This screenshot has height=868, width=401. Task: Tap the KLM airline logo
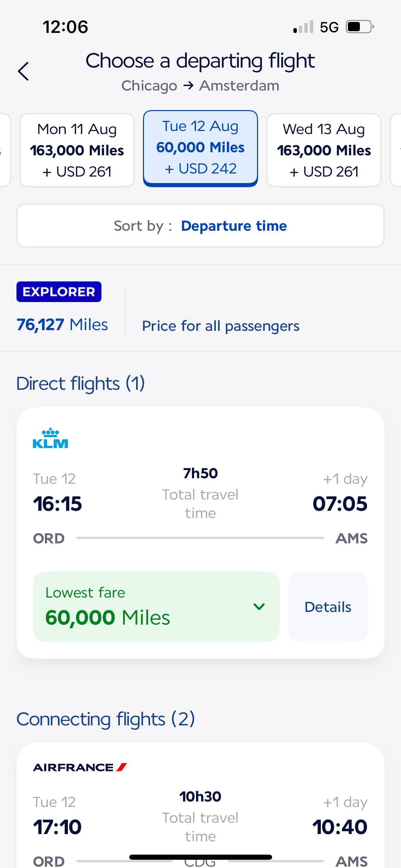tap(50, 438)
